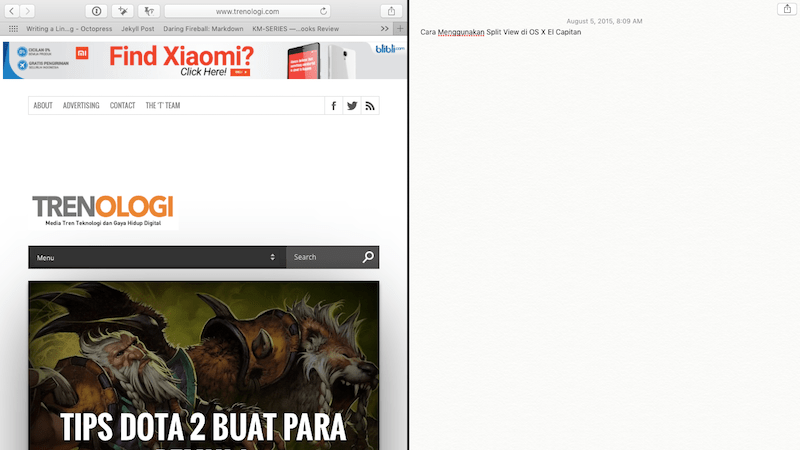
Task: Click the note date 'August 5, 2015, 8:09 AM'
Action: (604, 21)
